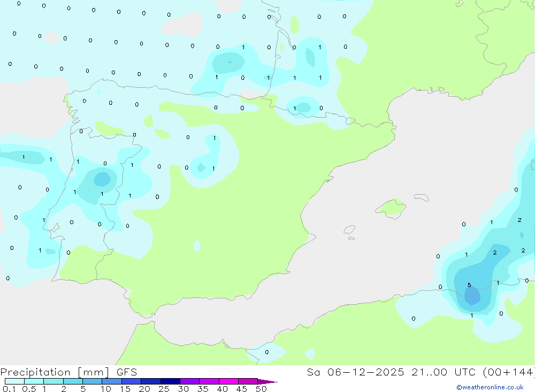Click the 20–25 mm dark blue legend swatch

(150, 381)
